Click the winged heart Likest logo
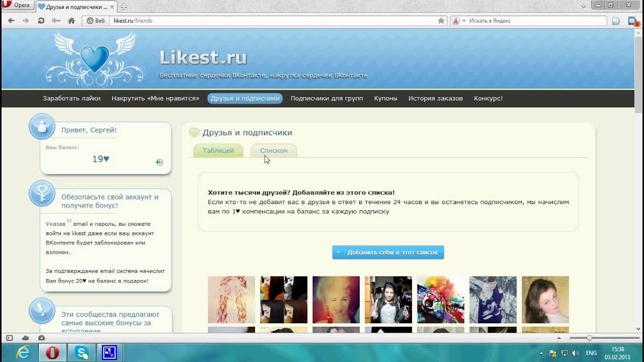 coord(95,59)
